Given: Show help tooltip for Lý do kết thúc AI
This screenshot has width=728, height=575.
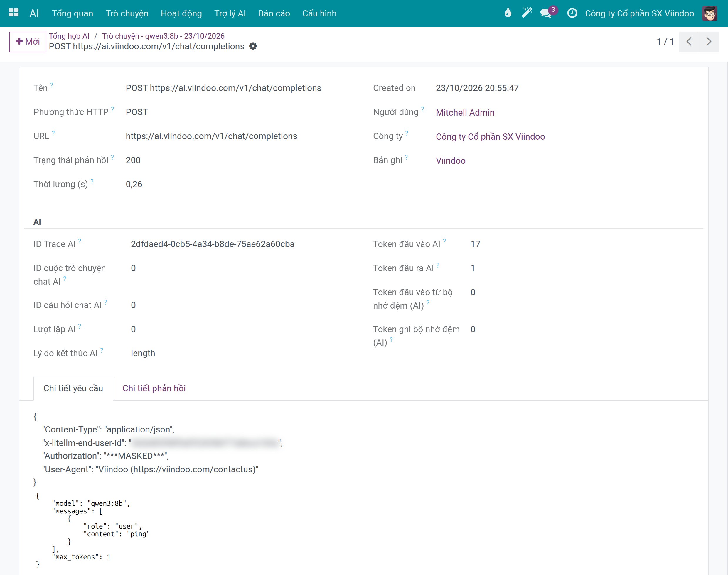Looking at the screenshot, I should tap(102, 351).
